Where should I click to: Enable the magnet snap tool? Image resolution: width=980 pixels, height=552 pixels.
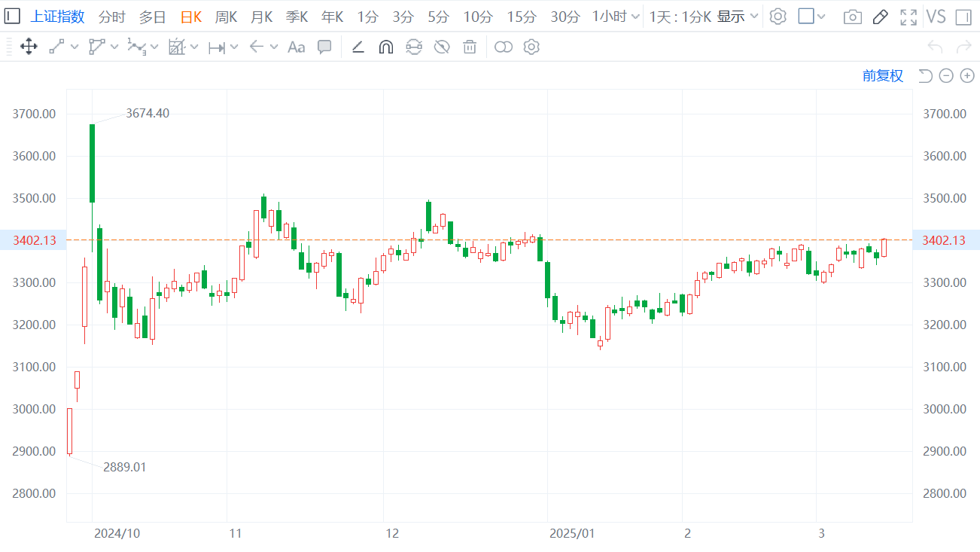(x=385, y=47)
